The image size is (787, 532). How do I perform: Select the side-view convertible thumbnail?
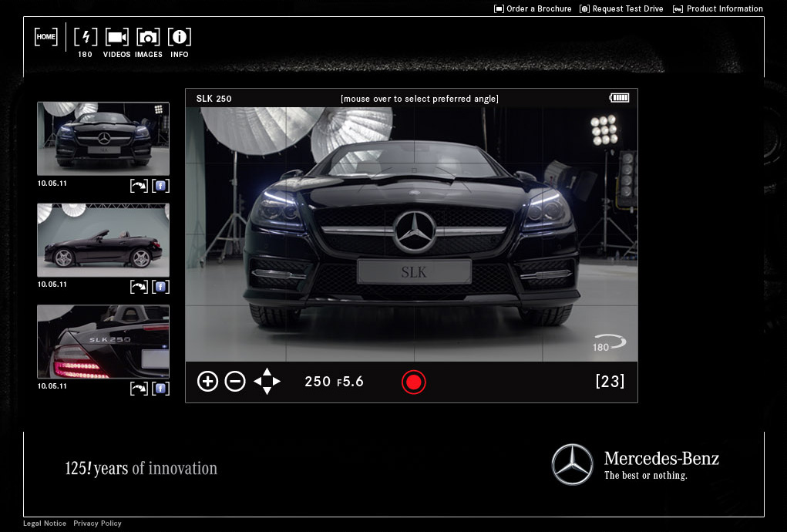point(103,240)
